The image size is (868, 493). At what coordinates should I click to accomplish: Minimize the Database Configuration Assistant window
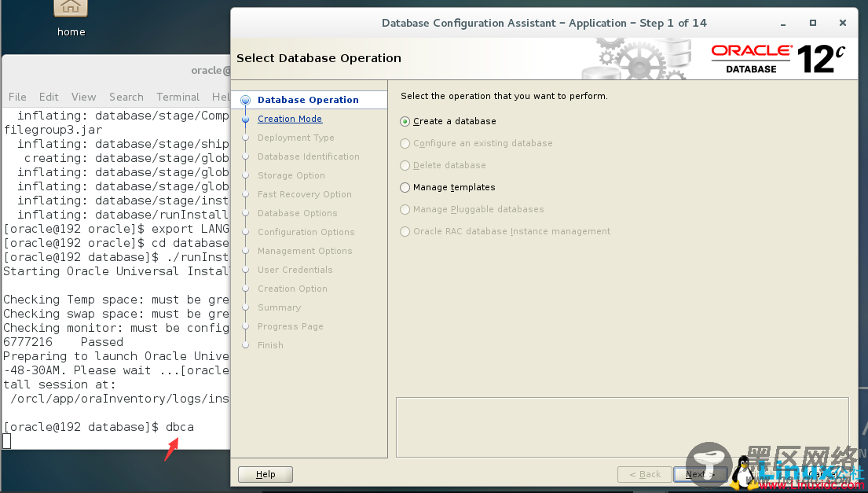point(782,24)
